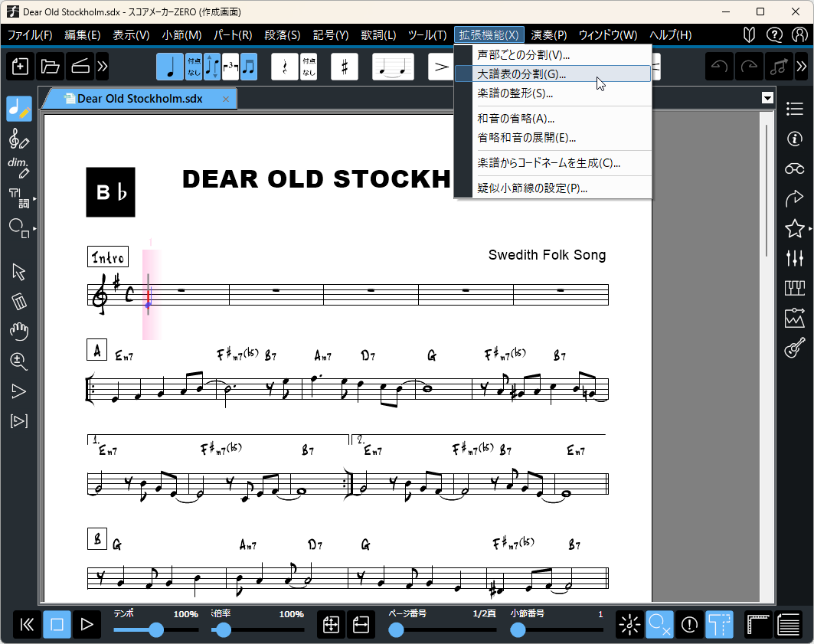
Task: Rewind playback to the beginning
Action: tap(27, 624)
